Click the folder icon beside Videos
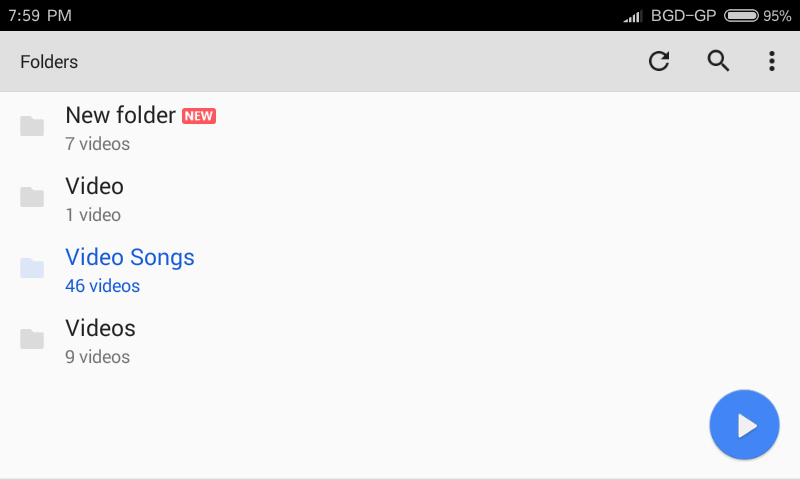Screen dimensions: 800x480 click(x=32, y=339)
